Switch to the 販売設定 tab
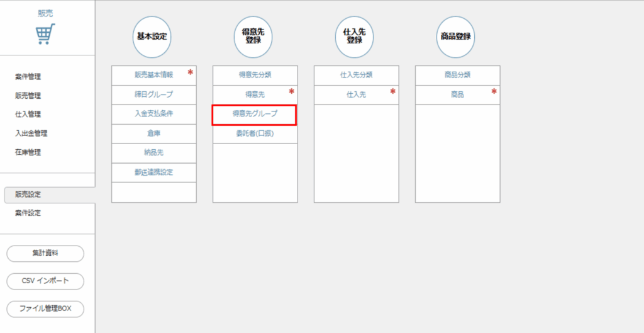Image resolution: width=644 pixels, height=333 pixels. 28,195
